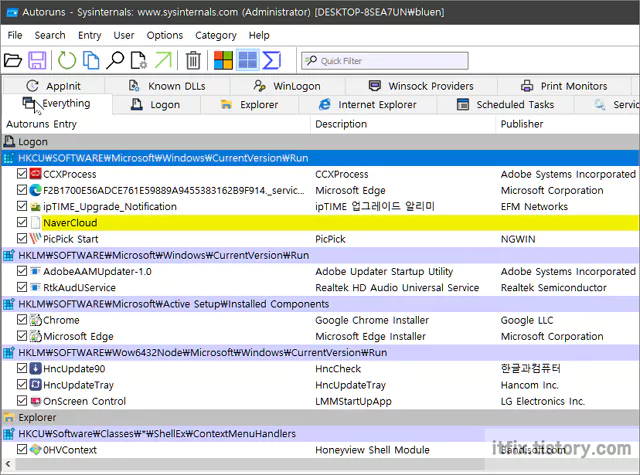Toggle the AdobeAAMUpdater-1.0 checkbox
The width and height of the screenshot is (640, 475).
pos(22,271)
